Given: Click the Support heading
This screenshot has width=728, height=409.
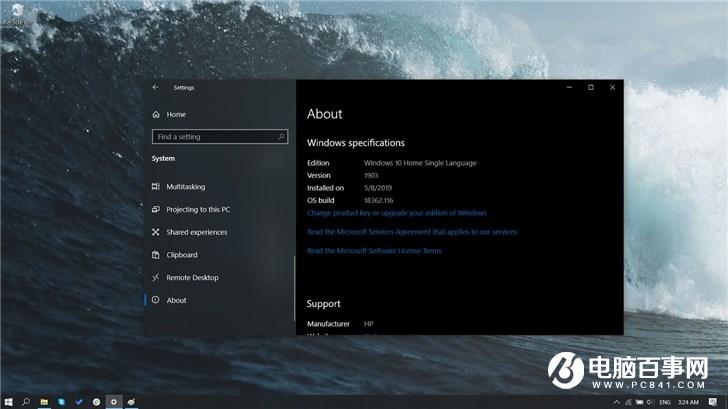Looking at the screenshot, I should tap(324, 304).
